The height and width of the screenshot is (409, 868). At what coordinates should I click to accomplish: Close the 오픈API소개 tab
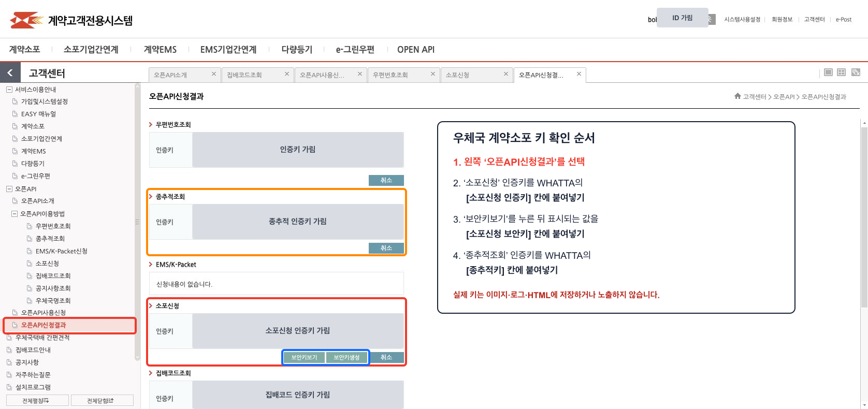(x=214, y=74)
